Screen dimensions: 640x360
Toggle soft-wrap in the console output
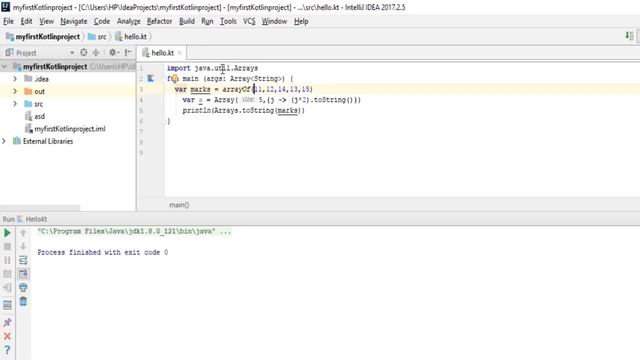[x=23, y=260]
